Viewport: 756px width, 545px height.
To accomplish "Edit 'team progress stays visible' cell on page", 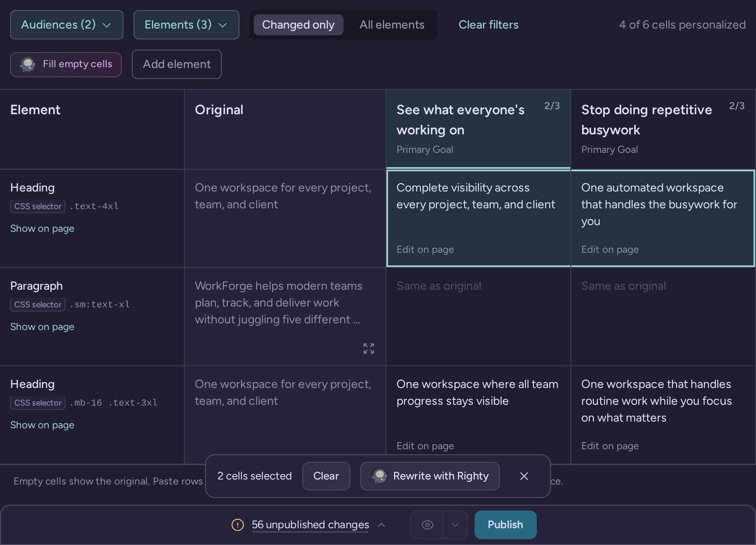I will pyautogui.click(x=425, y=446).
